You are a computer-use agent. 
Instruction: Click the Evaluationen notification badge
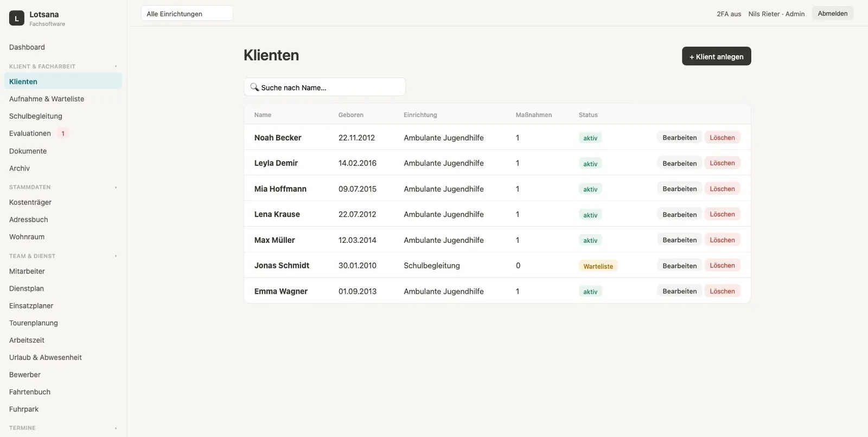pos(63,133)
